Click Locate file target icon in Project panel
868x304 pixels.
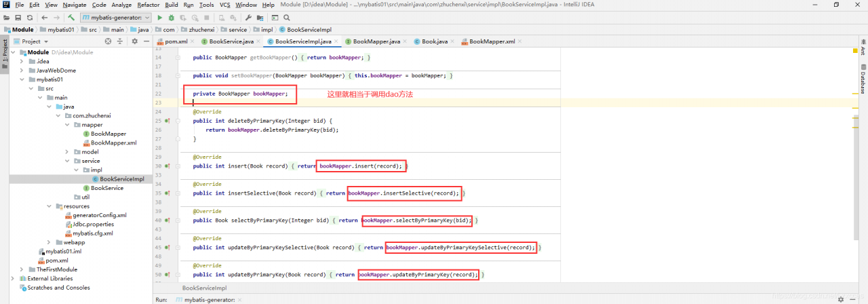(x=108, y=41)
